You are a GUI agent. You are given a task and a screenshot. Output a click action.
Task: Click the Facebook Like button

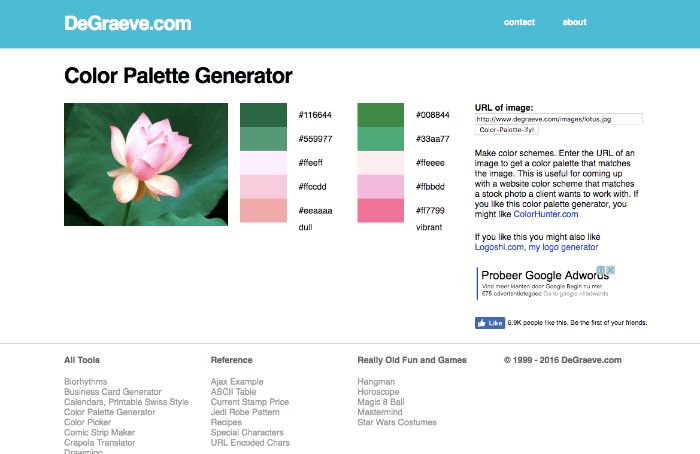click(490, 323)
